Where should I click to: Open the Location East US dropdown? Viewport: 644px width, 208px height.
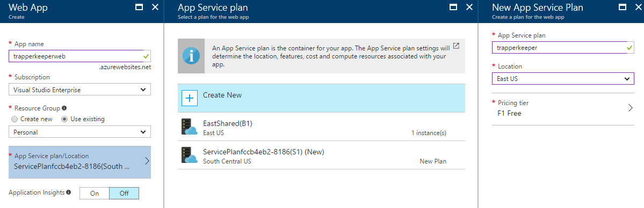(x=563, y=78)
